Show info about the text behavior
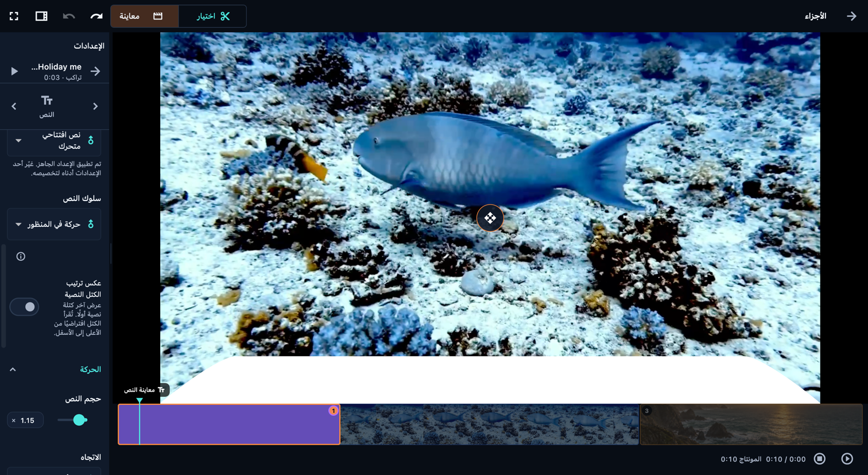 21,257
